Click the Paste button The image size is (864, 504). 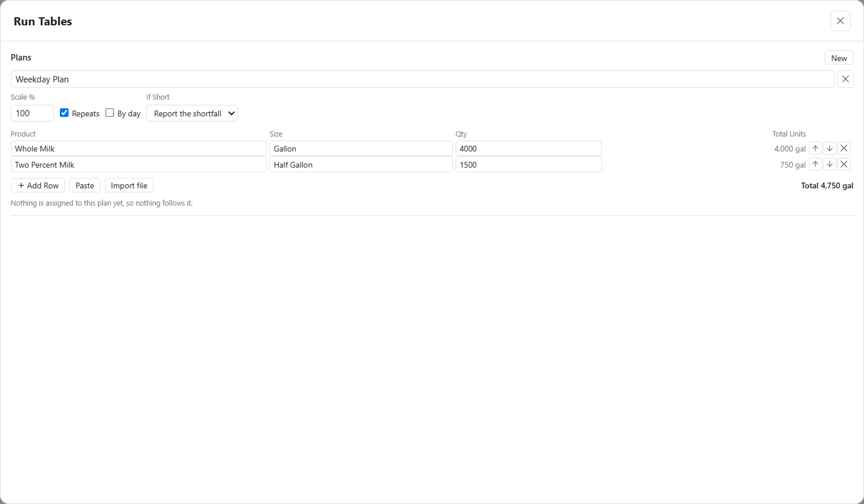coord(85,185)
